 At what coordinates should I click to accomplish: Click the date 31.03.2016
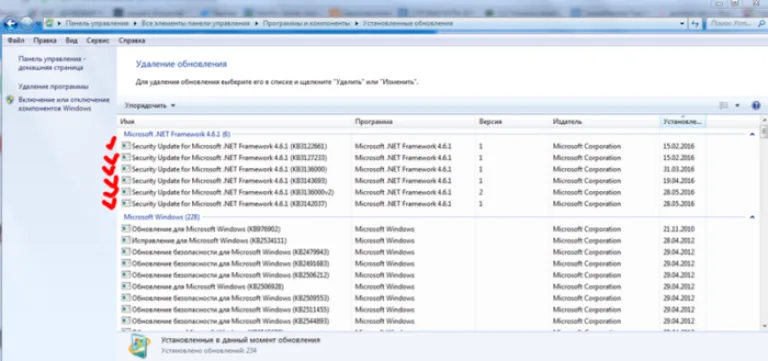click(678, 169)
